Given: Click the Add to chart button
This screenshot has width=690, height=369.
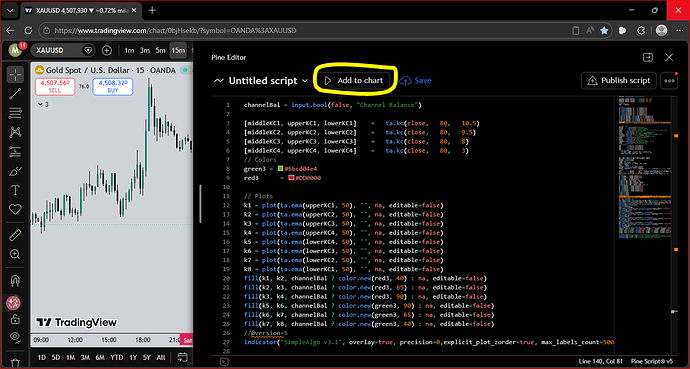Looking at the screenshot, I should pos(354,80).
